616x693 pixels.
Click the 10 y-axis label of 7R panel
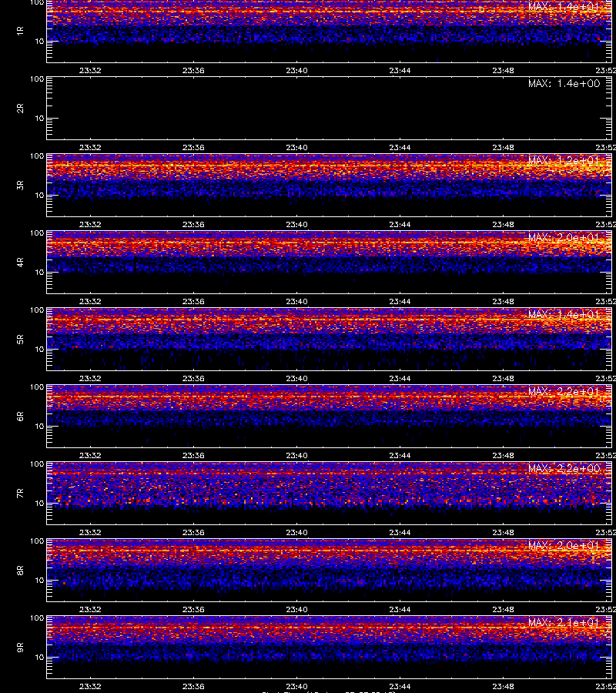pos(39,504)
